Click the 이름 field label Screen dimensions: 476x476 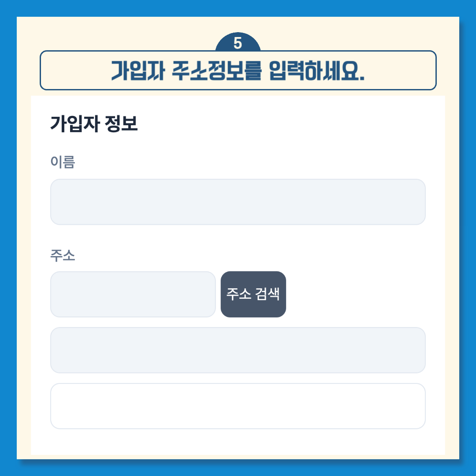click(x=63, y=163)
